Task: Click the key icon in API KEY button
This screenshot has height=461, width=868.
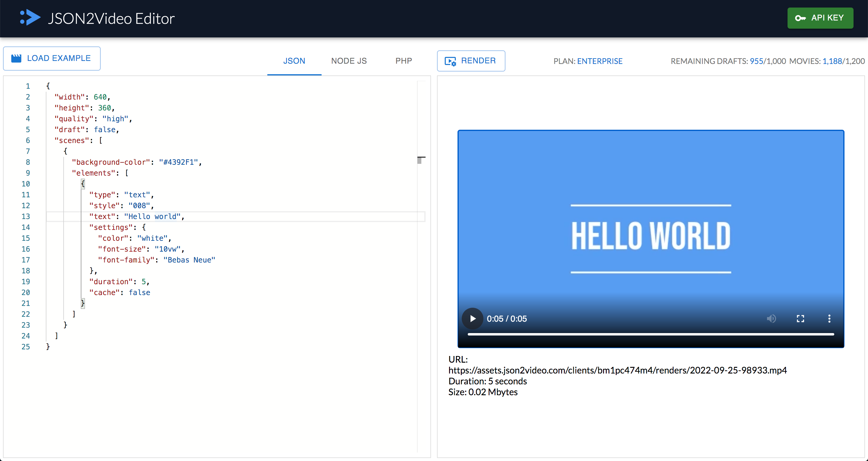Action: 800,18
